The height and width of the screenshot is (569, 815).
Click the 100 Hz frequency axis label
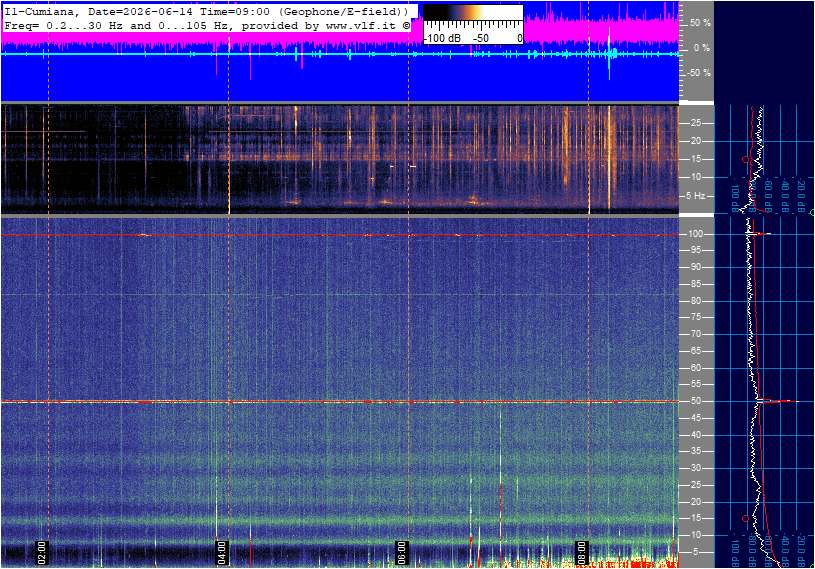(x=695, y=234)
